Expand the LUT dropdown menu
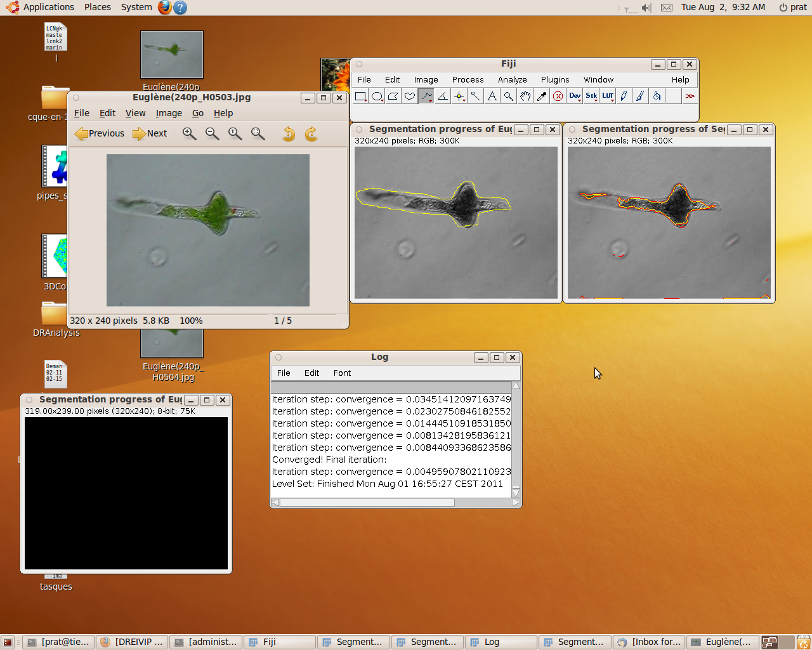Screen dimensions: 812x650 608,96
